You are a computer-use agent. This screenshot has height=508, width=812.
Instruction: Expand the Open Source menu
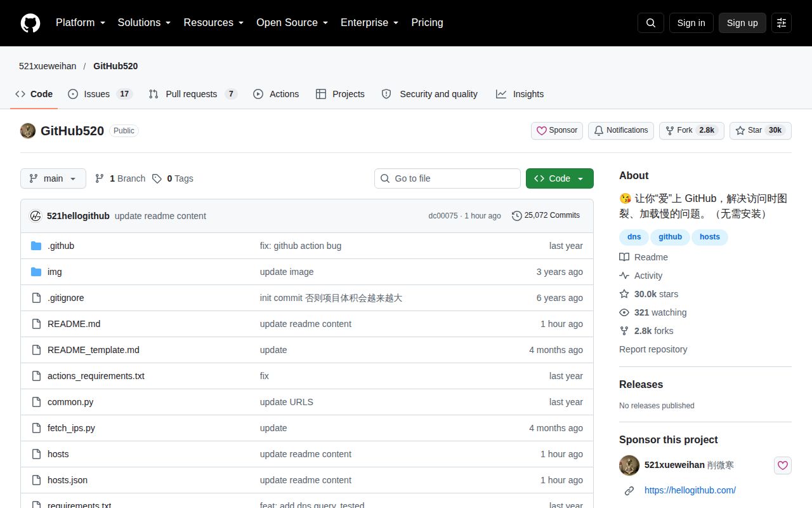click(292, 23)
